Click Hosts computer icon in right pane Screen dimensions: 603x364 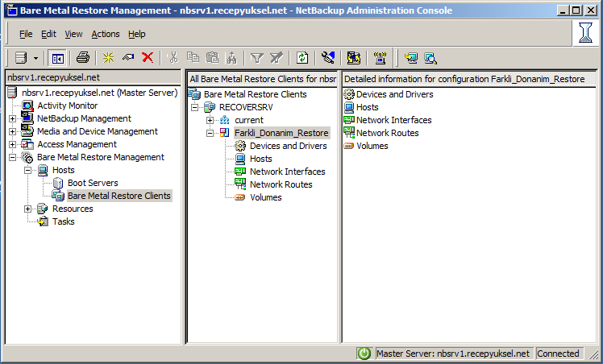[349, 107]
